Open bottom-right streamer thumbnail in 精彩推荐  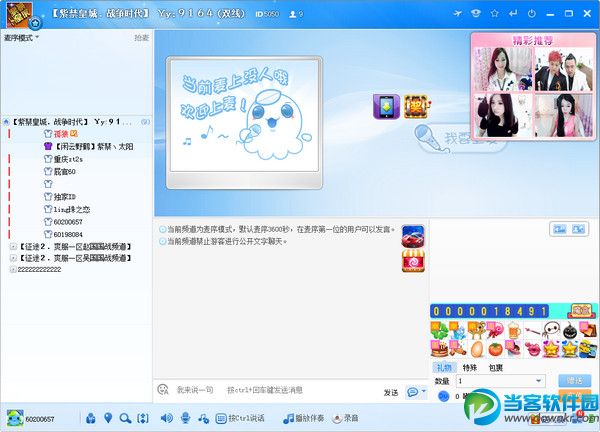pyautogui.click(x=563, y=116)
